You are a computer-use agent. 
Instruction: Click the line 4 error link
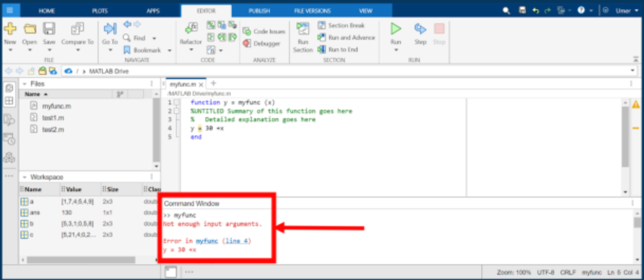[236, 241]
